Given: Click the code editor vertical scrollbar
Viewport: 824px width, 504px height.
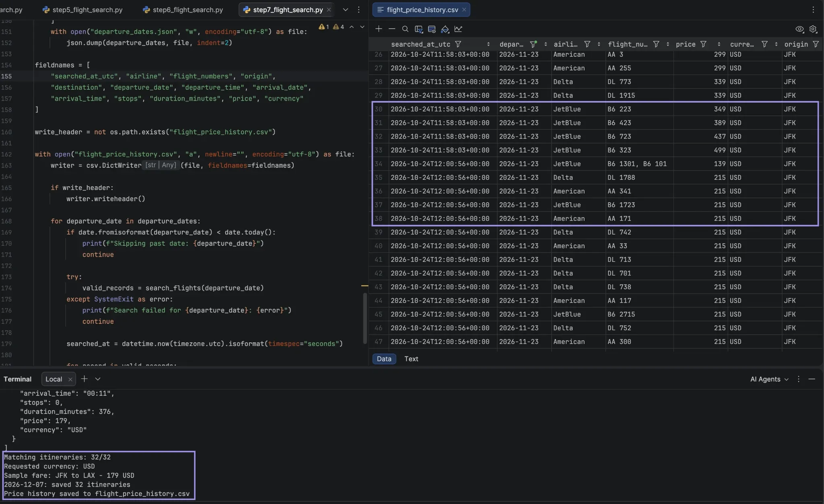Looking at the screenshot, I should (x=365, y=318).
